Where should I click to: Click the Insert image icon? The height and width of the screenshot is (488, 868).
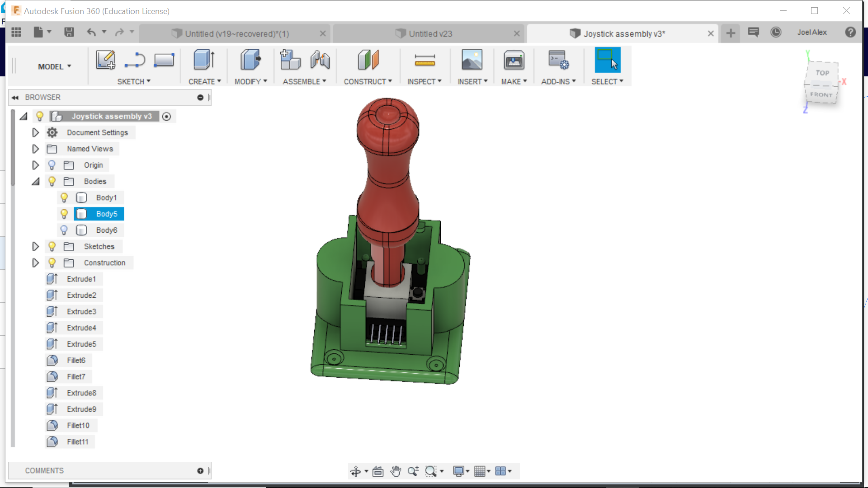[x=472, y=60]
